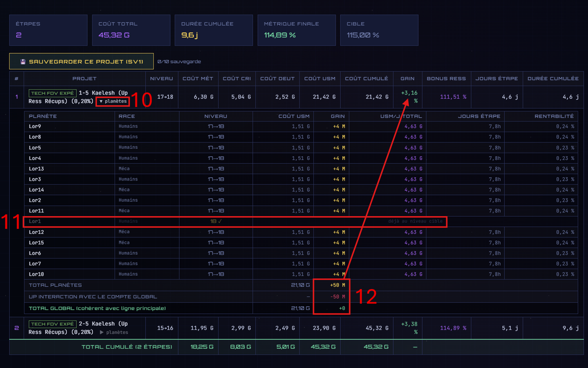588x368 pixels.
Task: Select planet Lor14 in the list
Action: pyautogui.click(x=36, y=190)
